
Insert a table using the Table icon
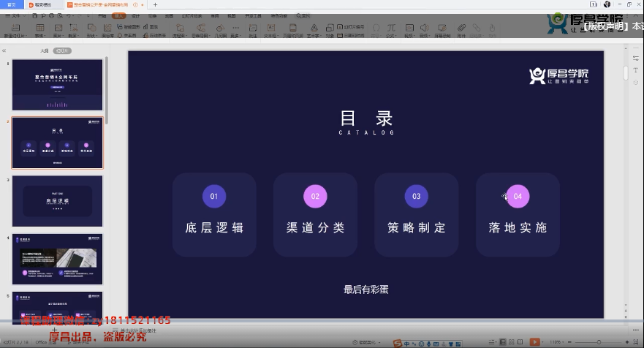click(x=40, y=29)
